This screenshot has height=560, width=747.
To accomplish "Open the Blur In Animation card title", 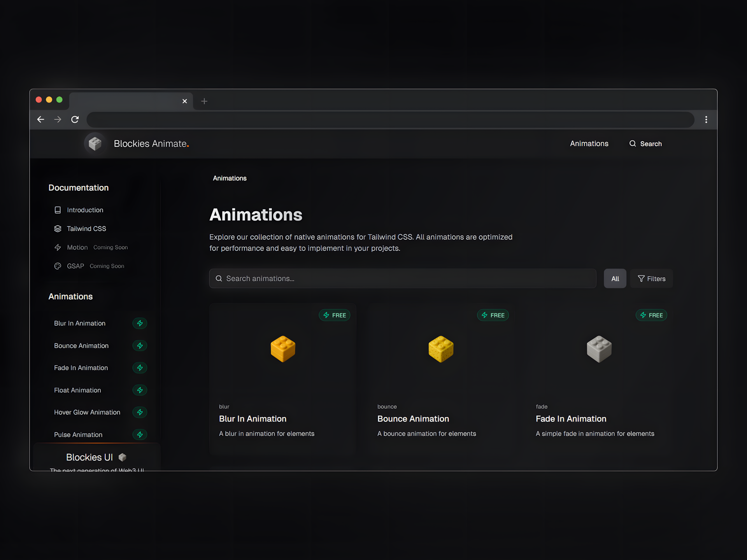I will point(253,419).
